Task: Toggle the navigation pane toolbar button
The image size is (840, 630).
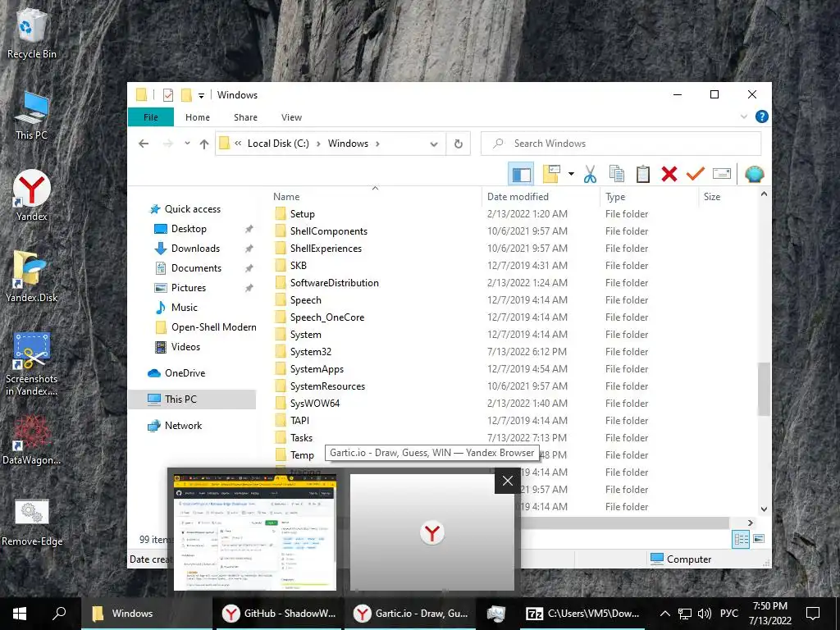Action: coord(521,174)
